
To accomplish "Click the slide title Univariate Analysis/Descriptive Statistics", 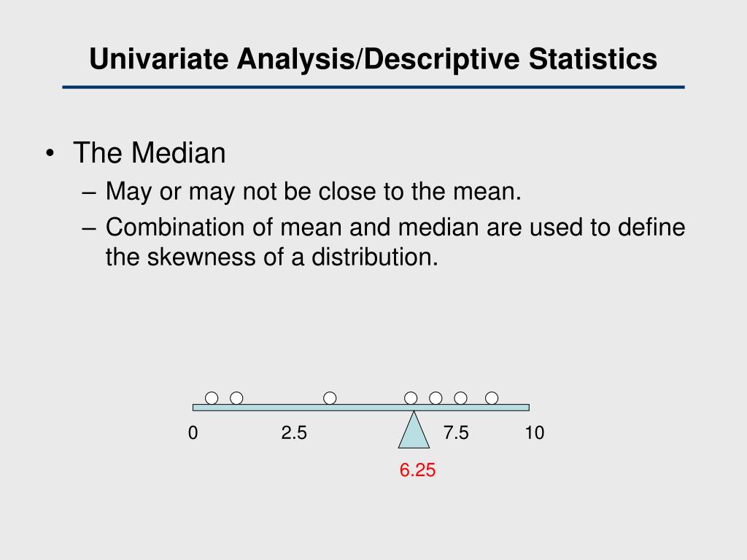I will click(373, 59).
